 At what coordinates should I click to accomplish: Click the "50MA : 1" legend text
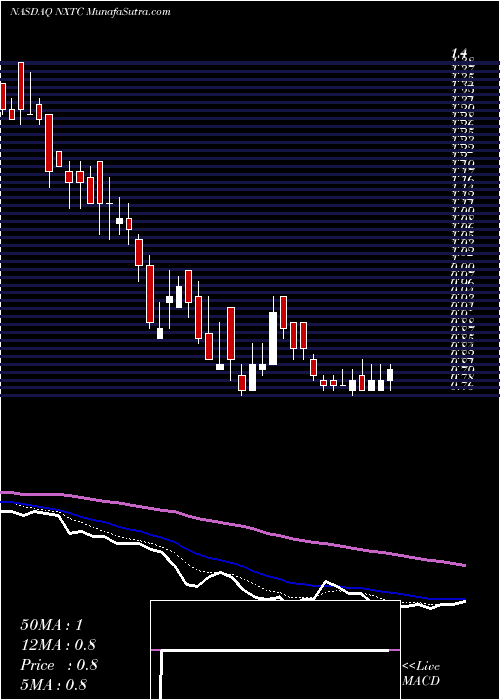(x=52, y=625)
